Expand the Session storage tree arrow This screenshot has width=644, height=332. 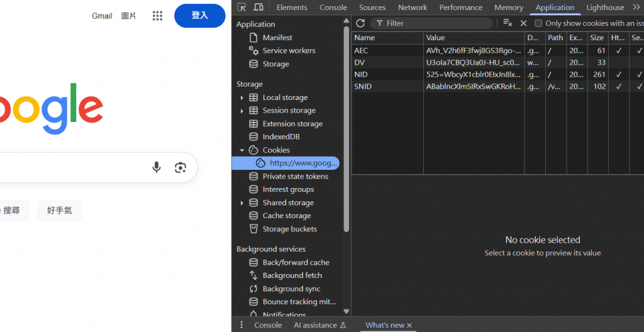[x=241, y=111]
